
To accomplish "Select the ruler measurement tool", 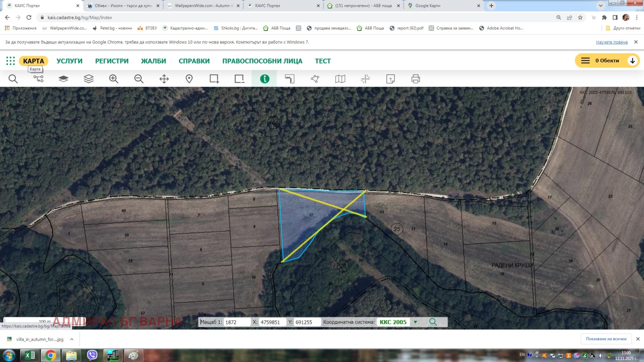I will pyautogui.click(x=290, y=79).
